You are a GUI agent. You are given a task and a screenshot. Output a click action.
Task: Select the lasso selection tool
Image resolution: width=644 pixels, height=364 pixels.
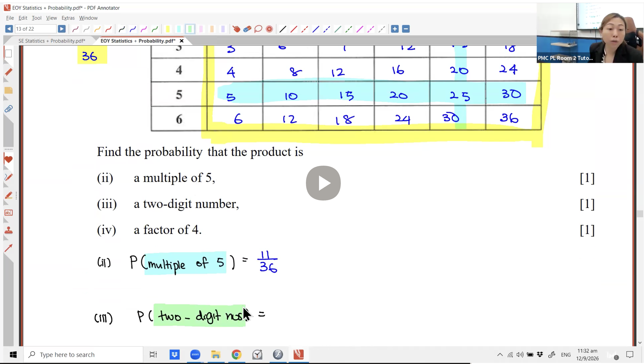click(258, 29)
